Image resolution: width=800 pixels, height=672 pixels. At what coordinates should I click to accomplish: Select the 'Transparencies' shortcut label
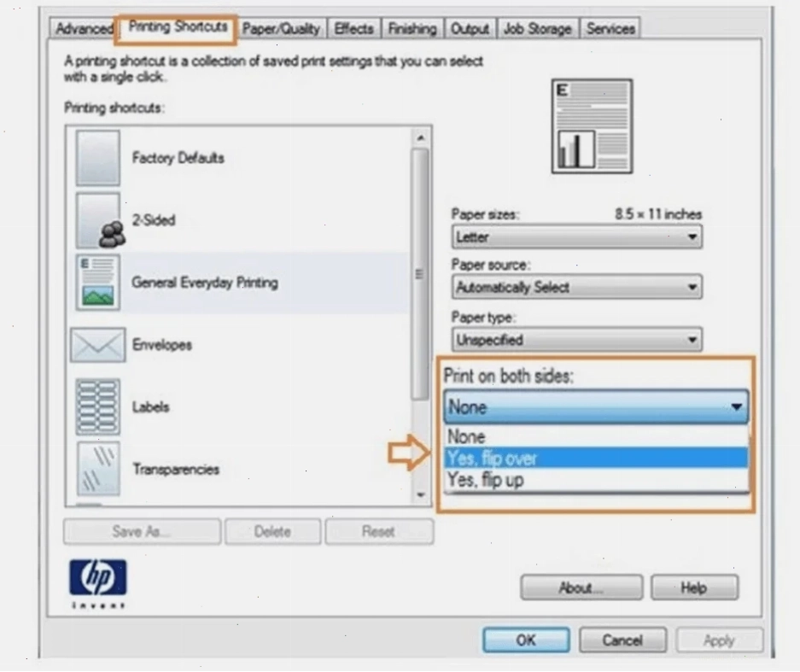pyautogui.click(x=176, y=469)
